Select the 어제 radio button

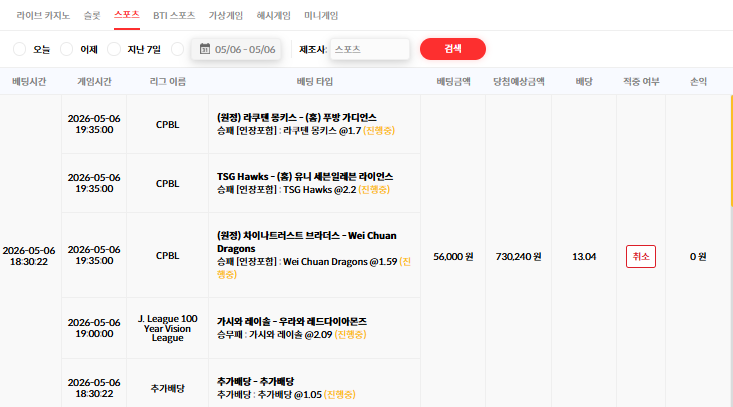pos(66,49)
